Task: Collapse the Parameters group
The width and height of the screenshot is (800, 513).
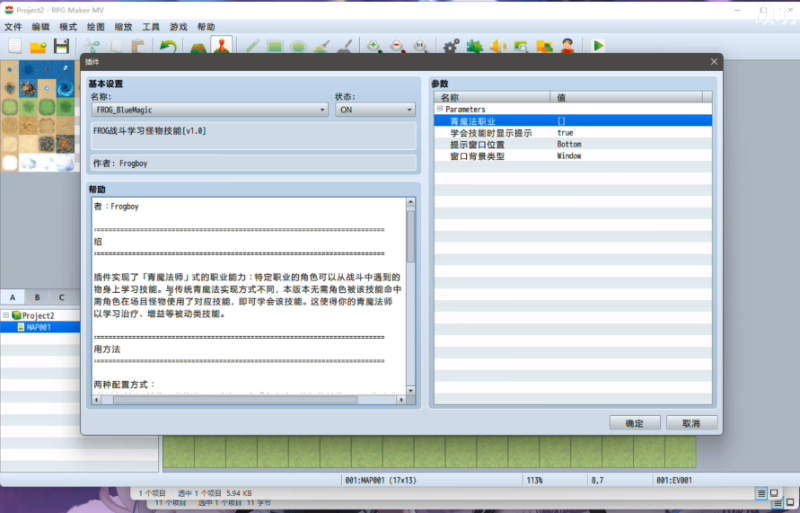Action: [x=440, y=109]
